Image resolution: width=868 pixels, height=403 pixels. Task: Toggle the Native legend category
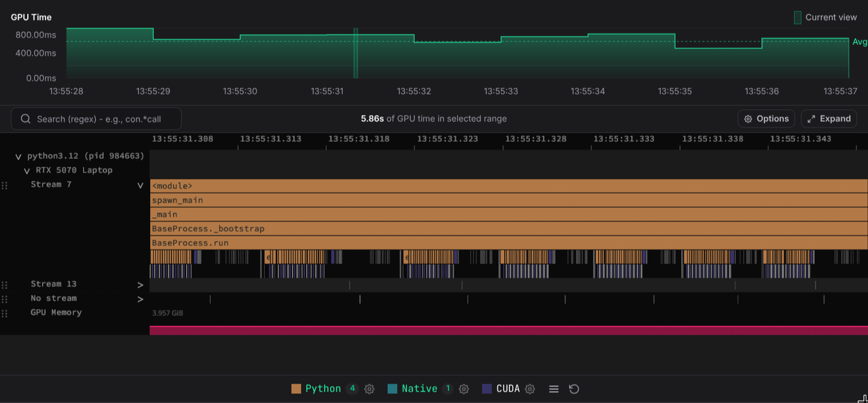[419, 389]
